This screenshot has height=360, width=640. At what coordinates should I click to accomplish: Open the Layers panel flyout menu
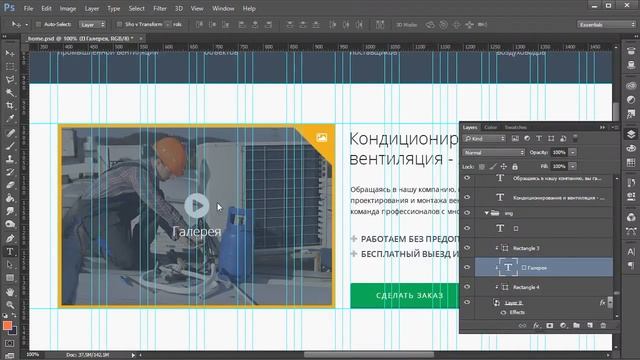[614, 127]
